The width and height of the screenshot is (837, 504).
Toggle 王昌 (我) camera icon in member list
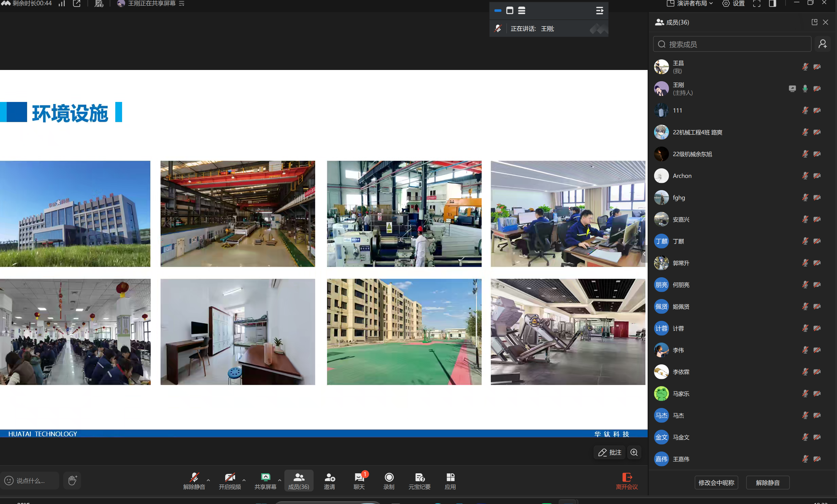point(817,67)
